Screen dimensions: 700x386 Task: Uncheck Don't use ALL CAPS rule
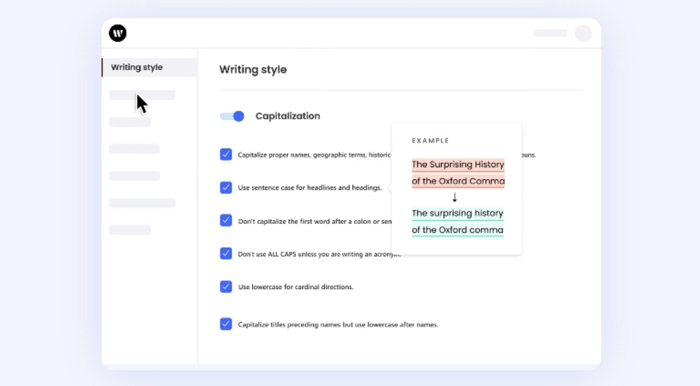[x=226, y=253]
